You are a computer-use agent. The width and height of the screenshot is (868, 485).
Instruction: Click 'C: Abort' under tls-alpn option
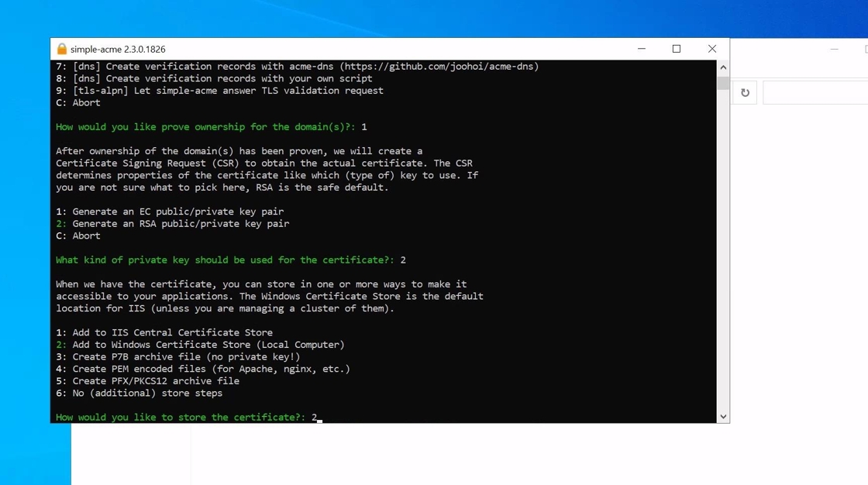(78, 103)
